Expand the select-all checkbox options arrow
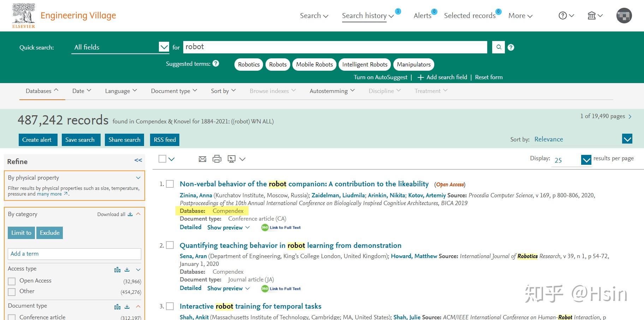 (172, 159)
